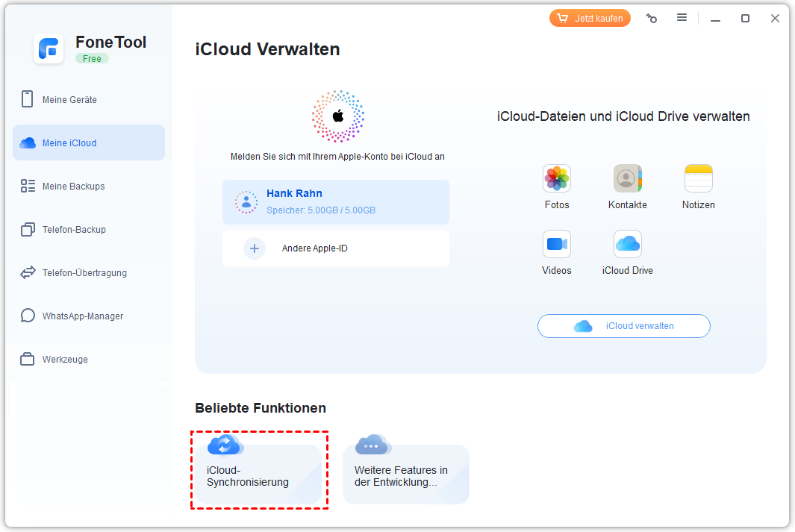Open the Kontakte icon

[627, 179]
